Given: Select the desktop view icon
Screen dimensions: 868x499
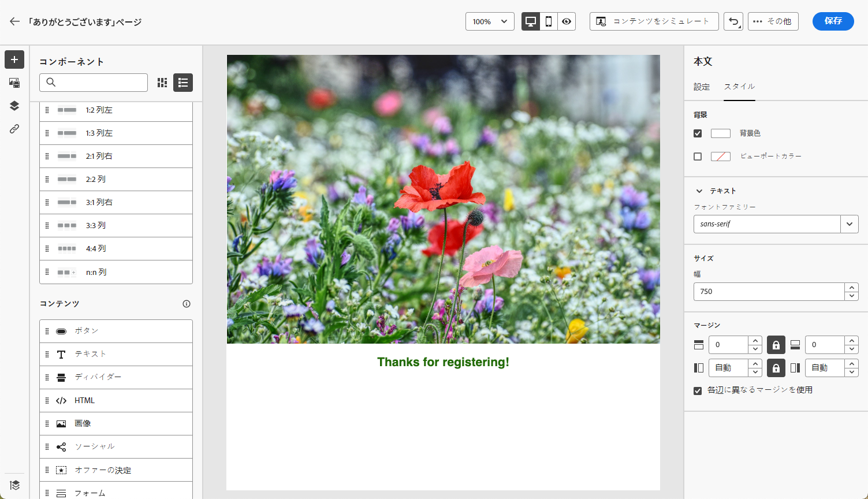Looking at the screenshot, I should tap(531, 21).
